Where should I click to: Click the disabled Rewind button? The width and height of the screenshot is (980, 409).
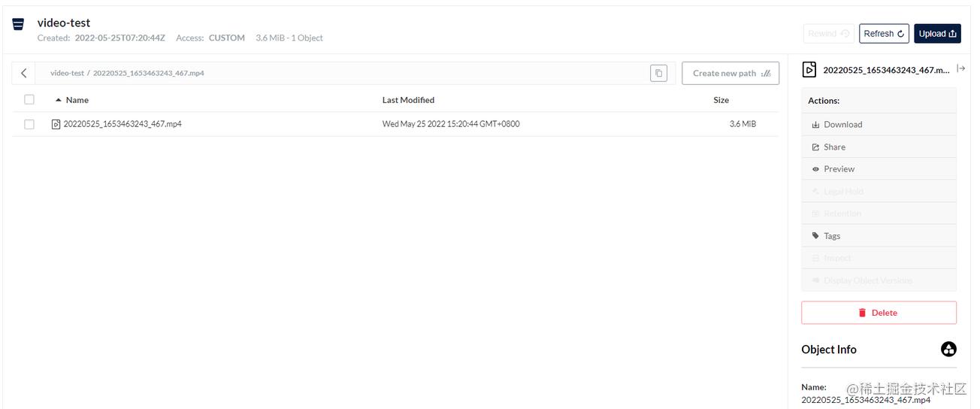pyautogui.click(x=828, y=34)
